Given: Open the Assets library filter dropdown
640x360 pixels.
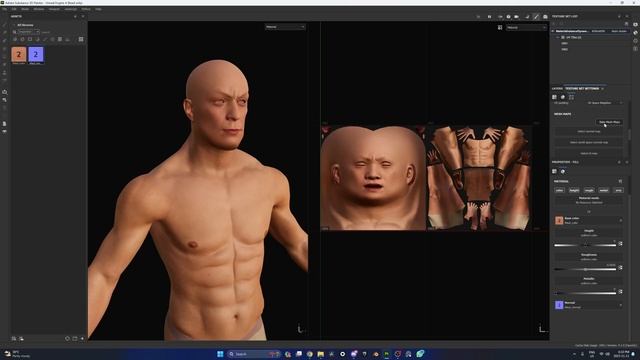Looking at the screenshot, I should 29,32.
